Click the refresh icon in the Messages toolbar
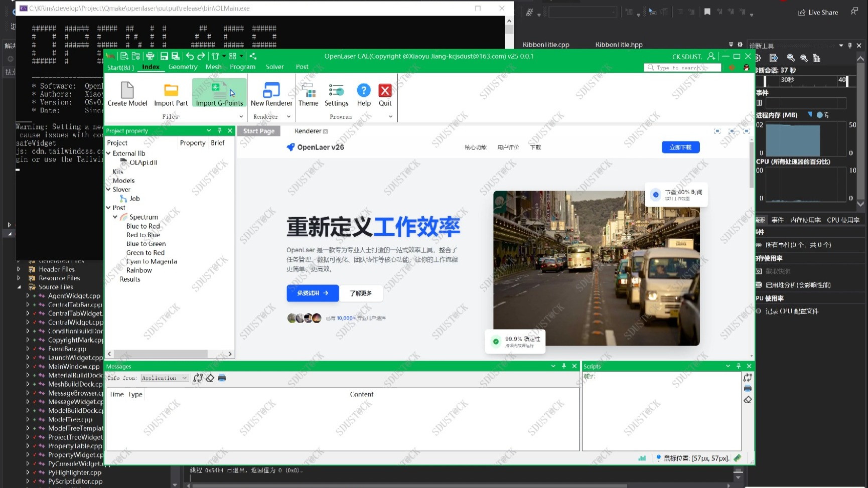The image size is (868, 488). click(x=198, y=378)
